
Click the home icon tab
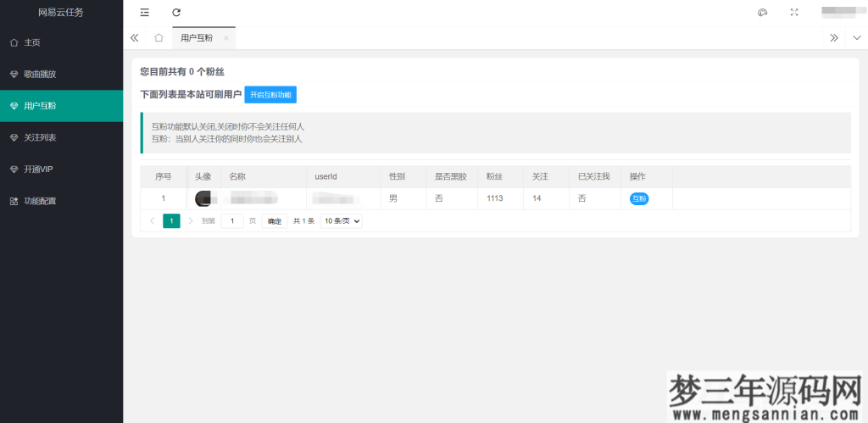coord(159,38)
